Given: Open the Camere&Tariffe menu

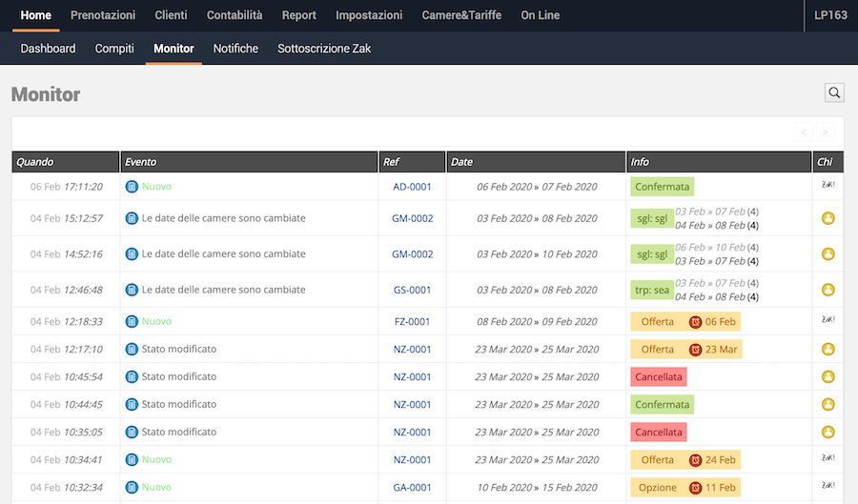Looking at the screenshot, I should point(461,15).
